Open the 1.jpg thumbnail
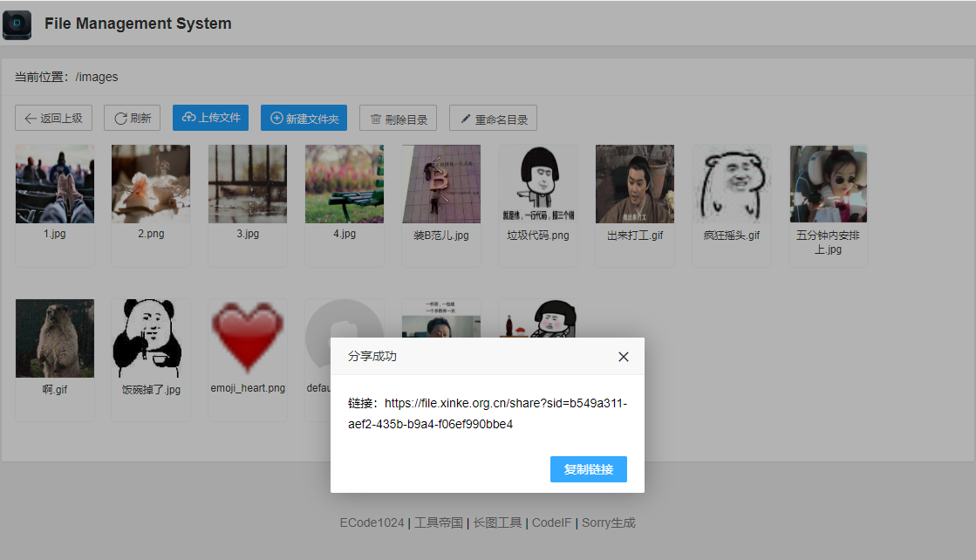 coord(55,184)
